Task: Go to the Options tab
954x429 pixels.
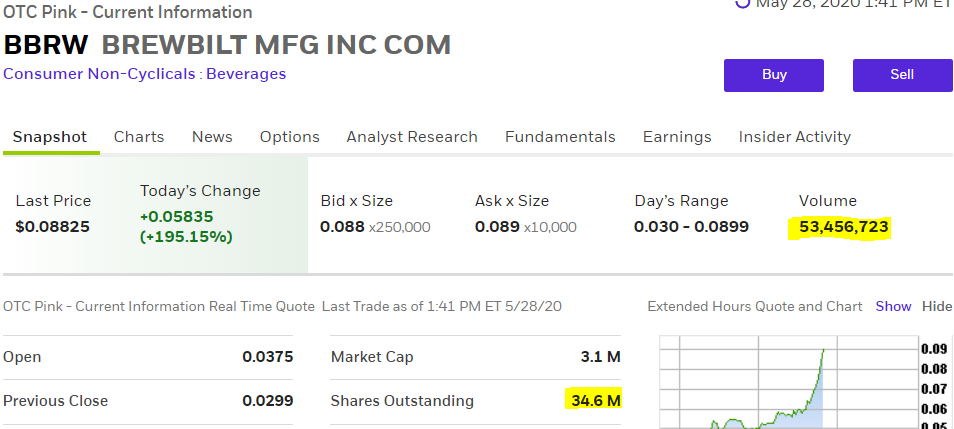Action: pos(290,137)
